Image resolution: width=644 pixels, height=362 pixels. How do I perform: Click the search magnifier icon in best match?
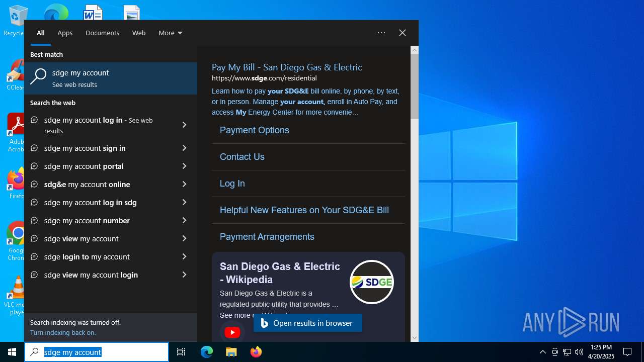[38, 76]
